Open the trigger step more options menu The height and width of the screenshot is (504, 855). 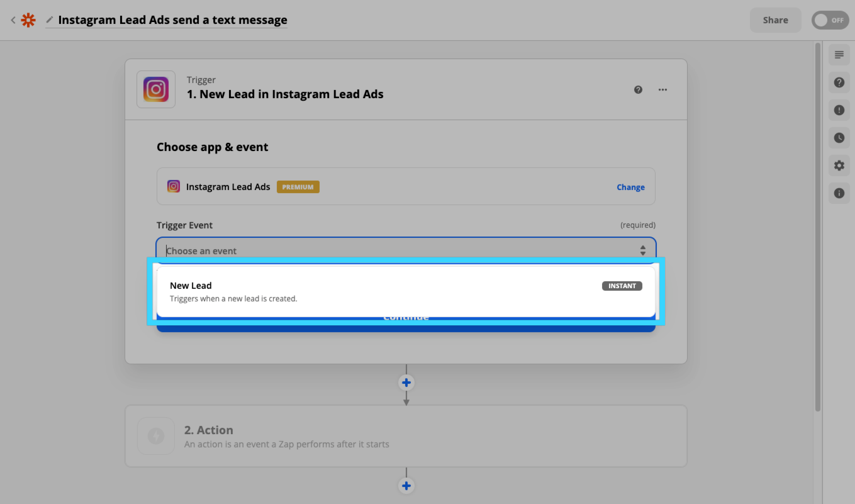tap(662, 90)
